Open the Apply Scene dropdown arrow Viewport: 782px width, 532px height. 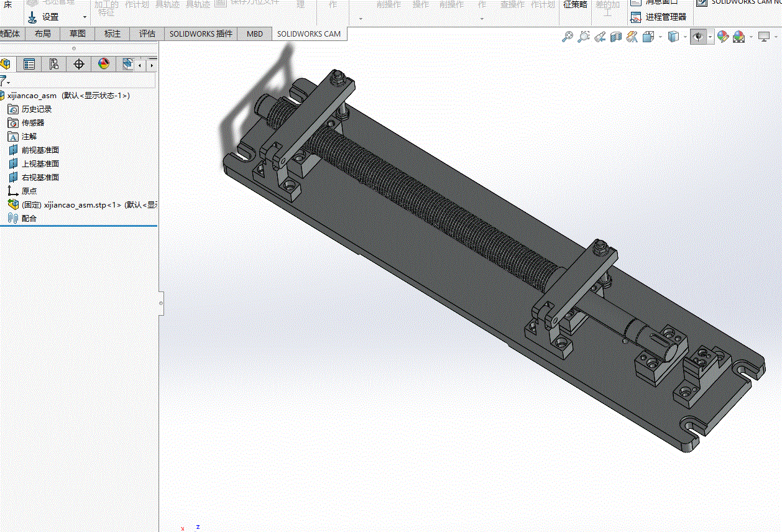750,37
